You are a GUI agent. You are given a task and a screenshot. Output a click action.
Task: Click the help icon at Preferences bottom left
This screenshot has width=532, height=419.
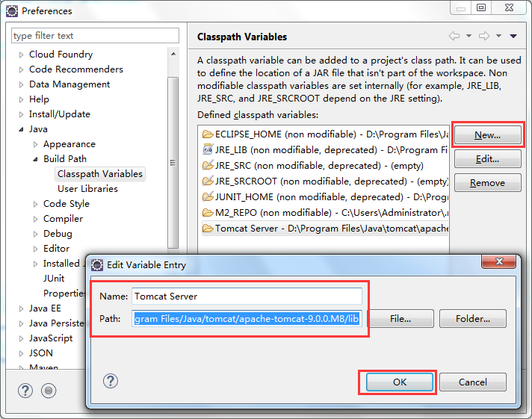click(x=25, y=390)
